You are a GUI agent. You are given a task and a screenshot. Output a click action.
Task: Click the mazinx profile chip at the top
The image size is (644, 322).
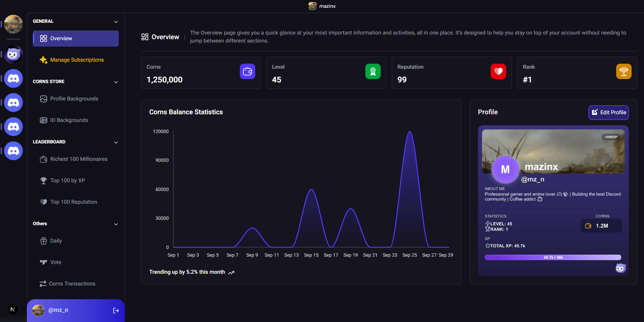[322, 6]
